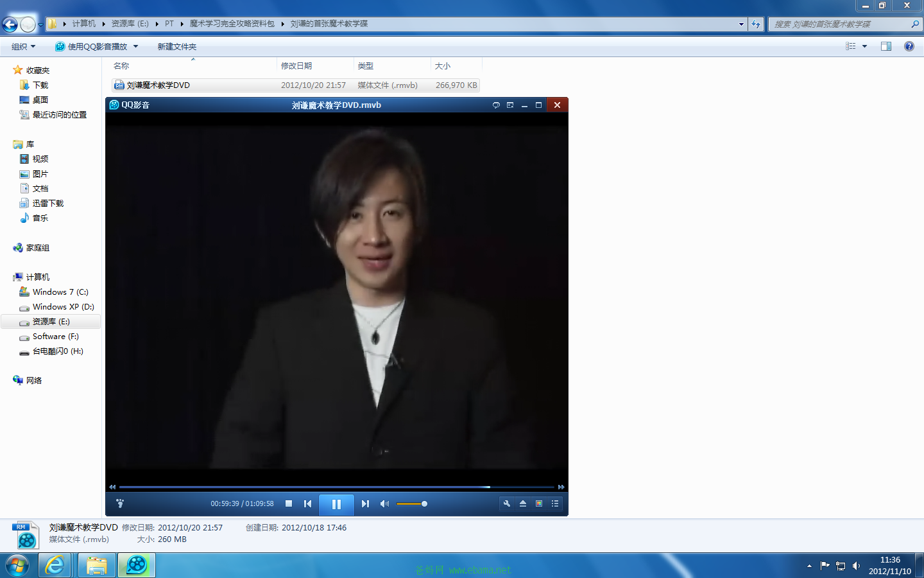Skip to next track in QQ影音
Image resolution: width=924 pixels, height=578 pixels.
tap(365, 504)
